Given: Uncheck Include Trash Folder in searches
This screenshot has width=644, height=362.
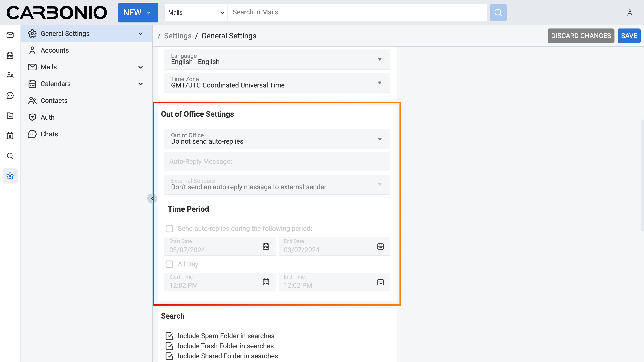Looking at the screenshot, I should point(169,346).
